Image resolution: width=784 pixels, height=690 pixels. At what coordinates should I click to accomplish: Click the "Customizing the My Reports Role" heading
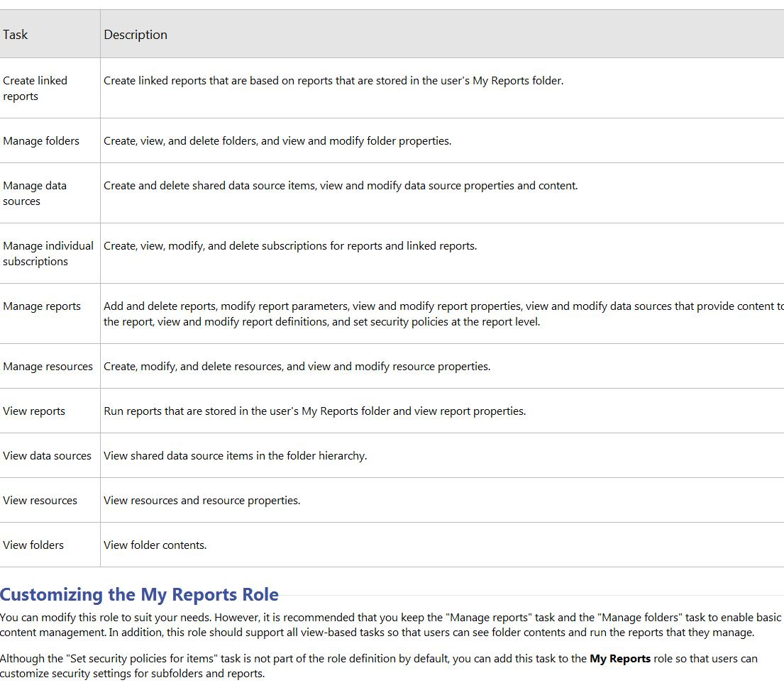point(139,594)
